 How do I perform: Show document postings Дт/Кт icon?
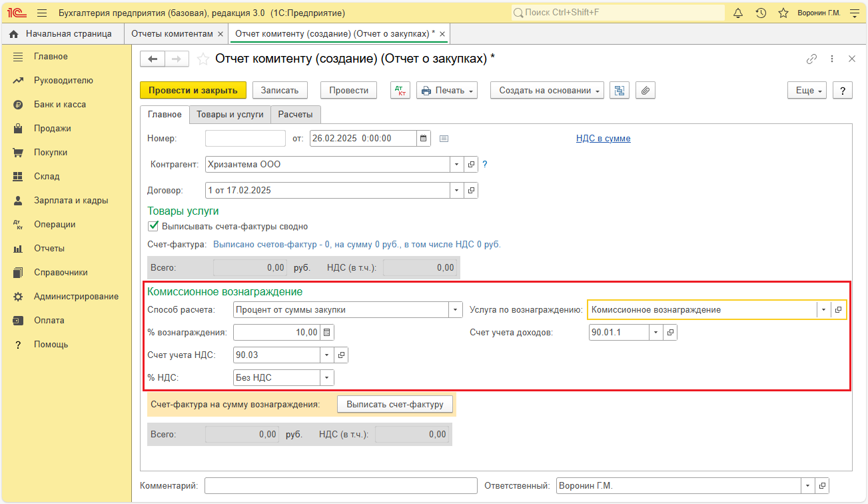400,91
